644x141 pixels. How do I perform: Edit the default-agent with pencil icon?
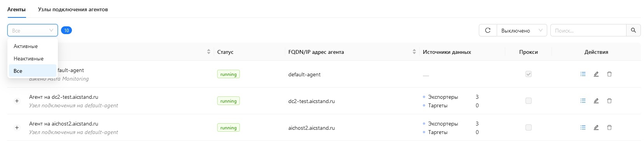click(596, 74)
